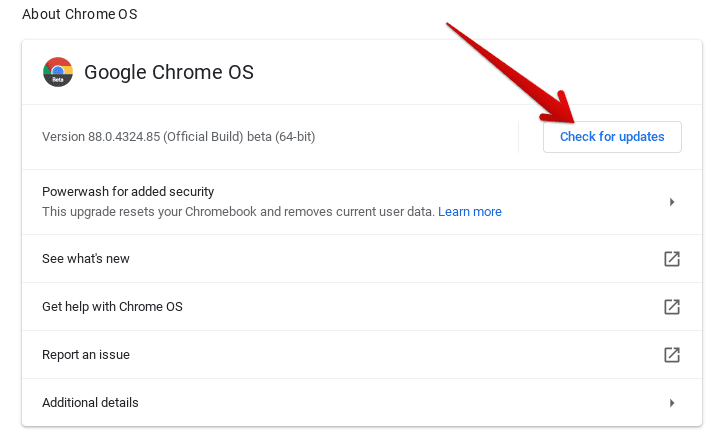Select the Get help with Chrome OS label
Screen dimensions: 721x443
coord(112,306)
